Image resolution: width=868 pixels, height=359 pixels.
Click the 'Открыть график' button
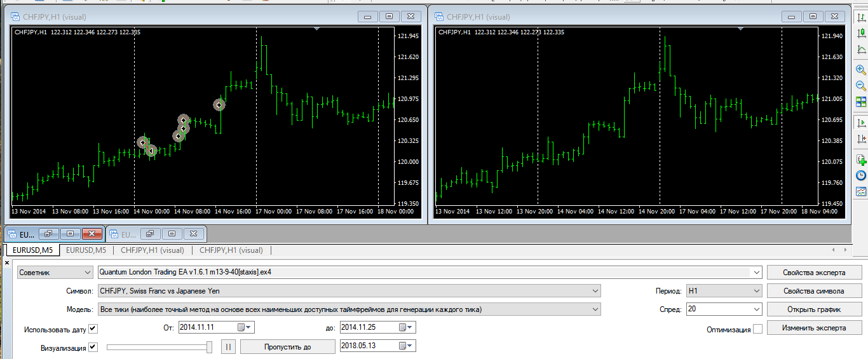pyautogui.click(x=814, y=309)
